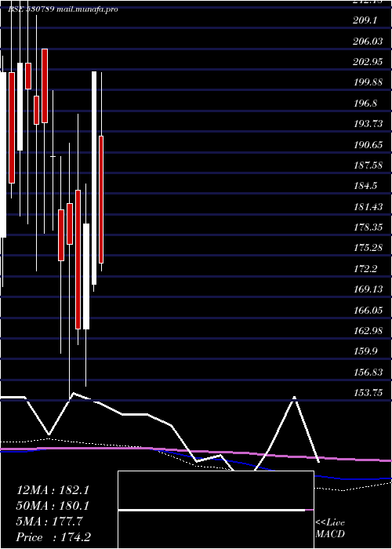Screen dimensions: 392x549
Task: Click the 178.35 price axis label
Action: (368, 227)
